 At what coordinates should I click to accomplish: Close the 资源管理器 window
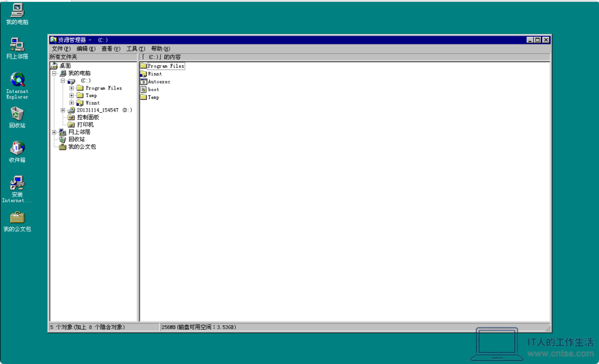coord(546,40)
